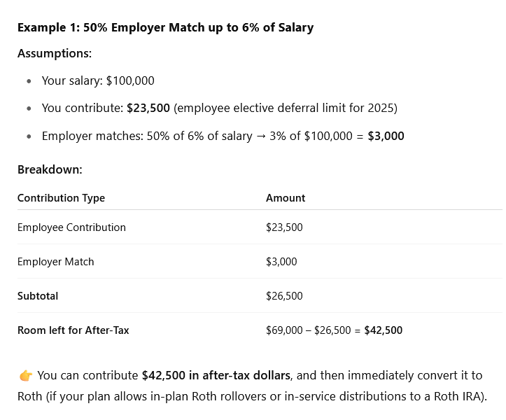
Task: Click the pointing hand emoji
Action: coord(25,376)
